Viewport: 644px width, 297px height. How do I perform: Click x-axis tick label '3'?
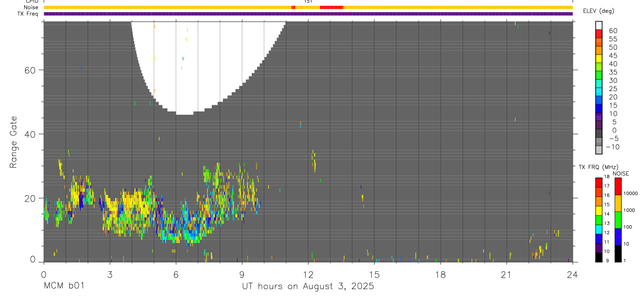click(x=110, y=274)
